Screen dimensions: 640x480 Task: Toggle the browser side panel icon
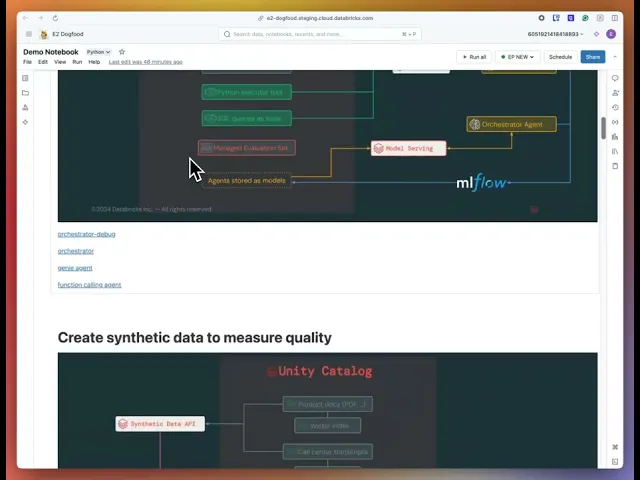(x=615, y=18)
